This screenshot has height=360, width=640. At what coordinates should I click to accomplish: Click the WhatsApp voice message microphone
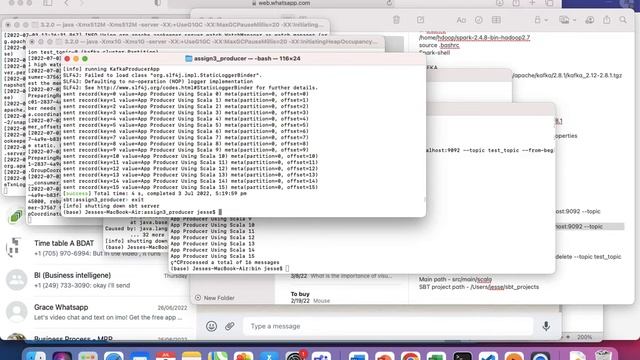(546, 326)
